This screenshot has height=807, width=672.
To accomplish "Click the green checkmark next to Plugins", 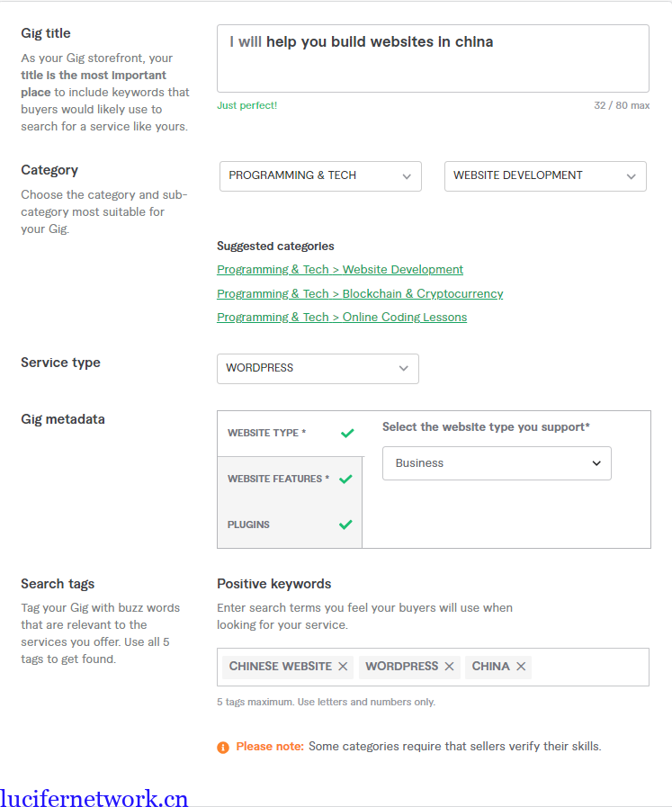I will [345, 525].
